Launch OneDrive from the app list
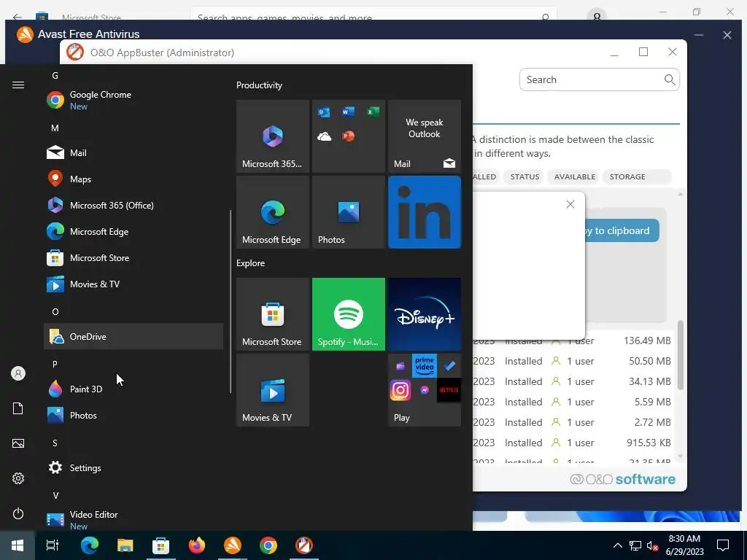 pos(133,337)
